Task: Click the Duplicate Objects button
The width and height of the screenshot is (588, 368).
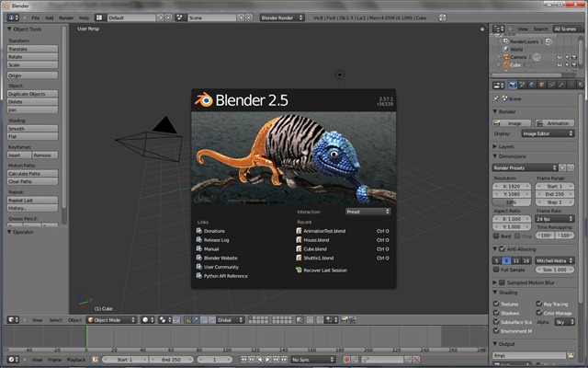Action: pos(33,94)
